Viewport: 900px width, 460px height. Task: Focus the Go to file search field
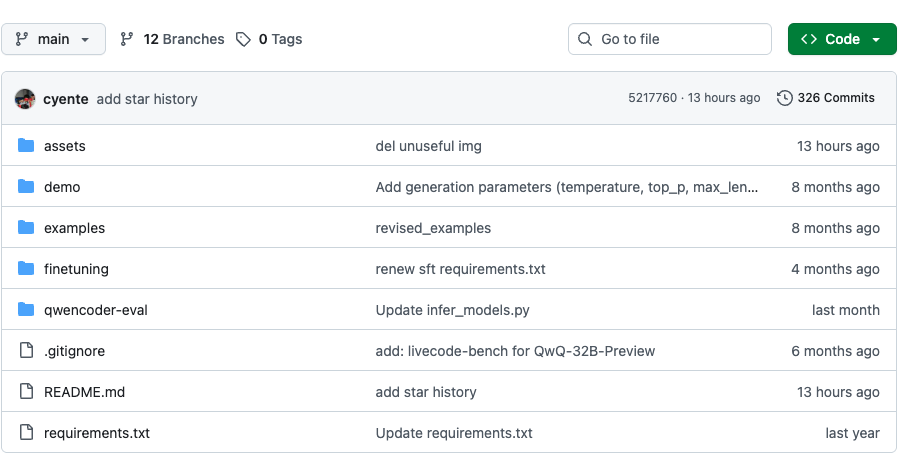point(670,39)
